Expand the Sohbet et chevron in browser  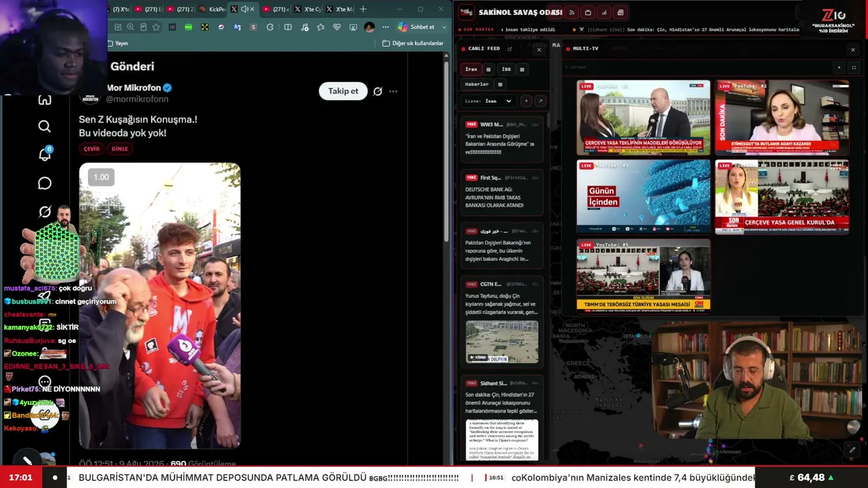(x=444, y=27)
